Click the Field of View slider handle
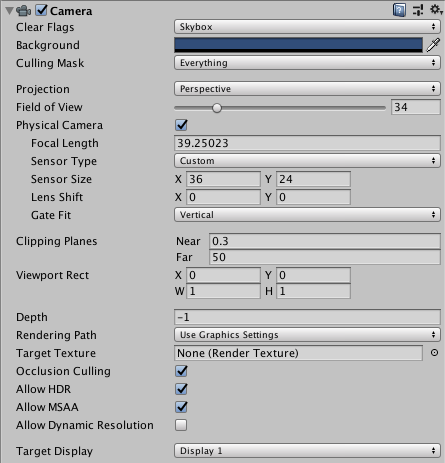The image size is (445, 463). (x=217, y=108)
